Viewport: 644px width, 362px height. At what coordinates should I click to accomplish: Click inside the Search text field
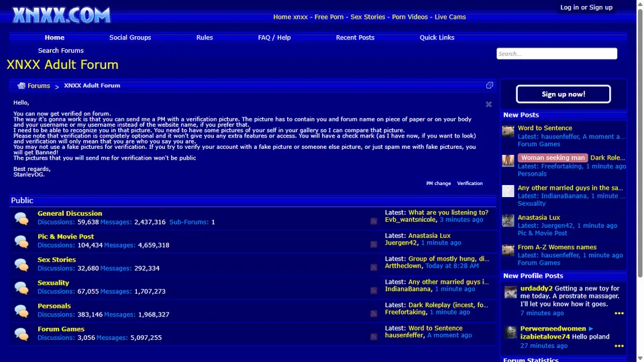pyautogui.click(x=557, y=54)
